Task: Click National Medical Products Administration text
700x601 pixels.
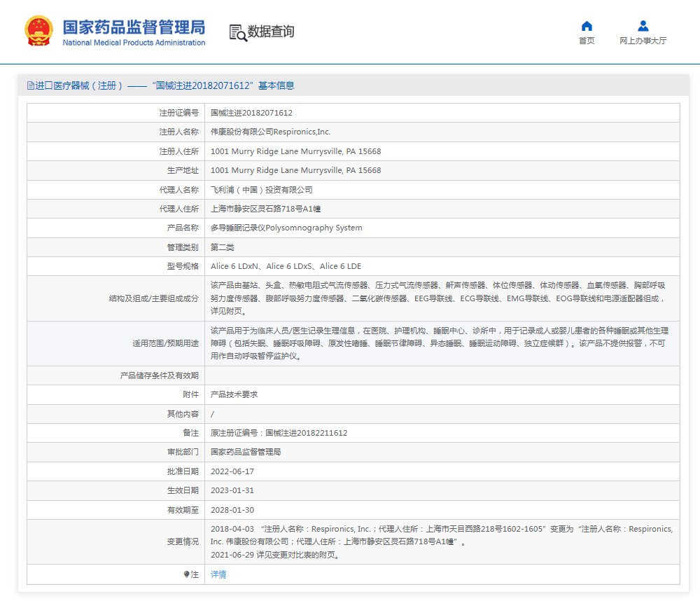Action: [134, 43]
